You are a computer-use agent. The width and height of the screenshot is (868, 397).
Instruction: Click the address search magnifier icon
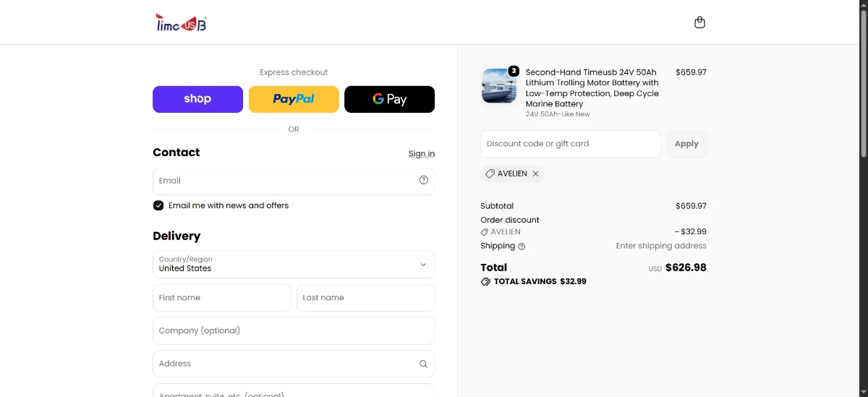pyautogui.click(x=424, y=364)
